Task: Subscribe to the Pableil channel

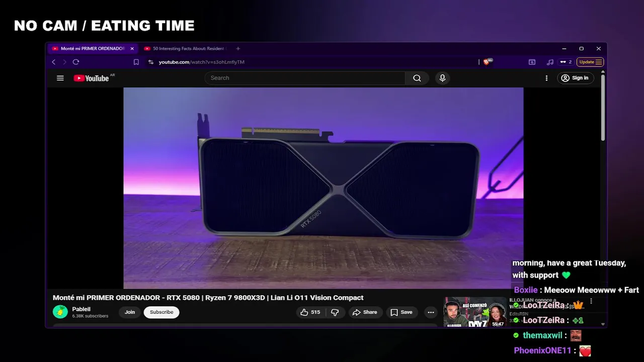Action: click(x=162, y=312)
